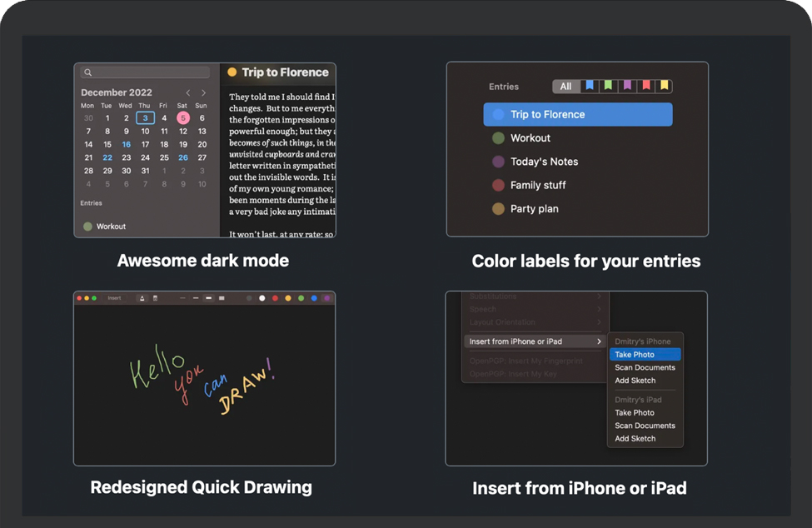Switch the entries filter to All
The width and height of the screenshot is (812, 528).
(x=565, y=87)
